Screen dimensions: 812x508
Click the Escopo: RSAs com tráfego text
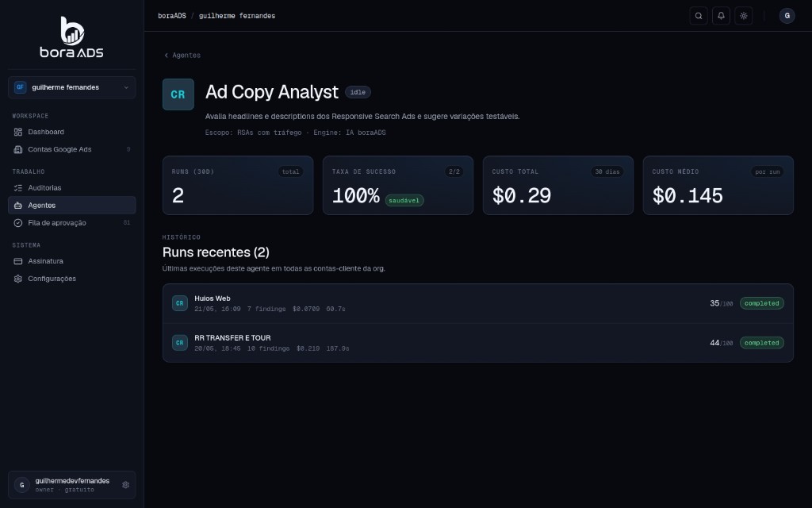click(253, 133)
